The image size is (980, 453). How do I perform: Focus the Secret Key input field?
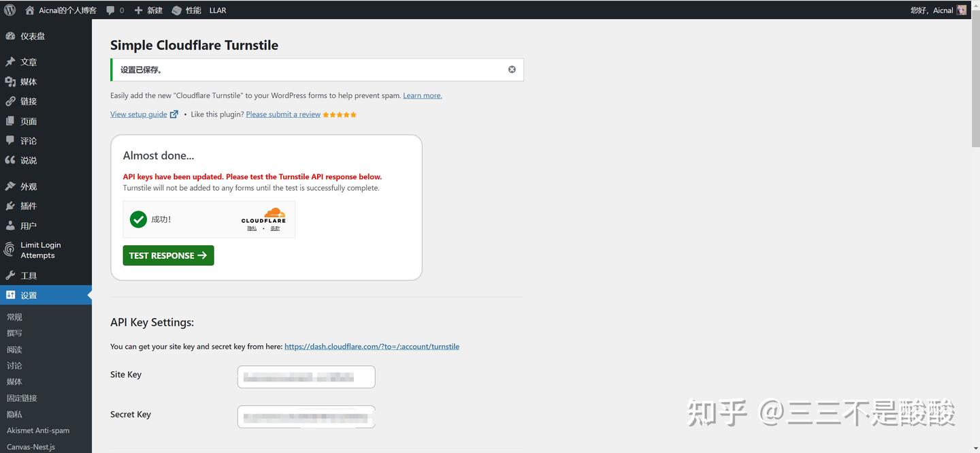[x=306, y=416]
